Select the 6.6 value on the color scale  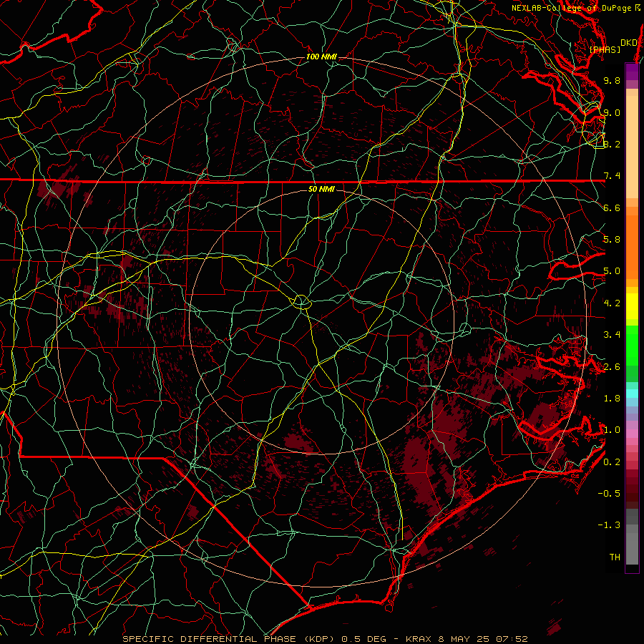[x=612, y=208]
